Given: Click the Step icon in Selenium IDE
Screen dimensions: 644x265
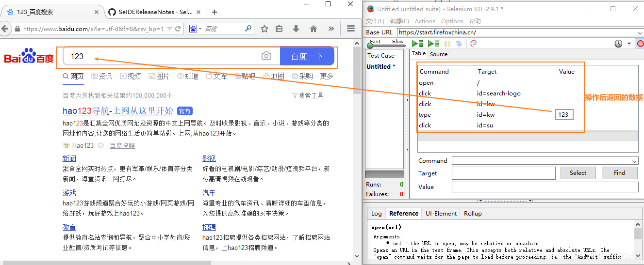Looking at the screenshot, I should 459,44.
